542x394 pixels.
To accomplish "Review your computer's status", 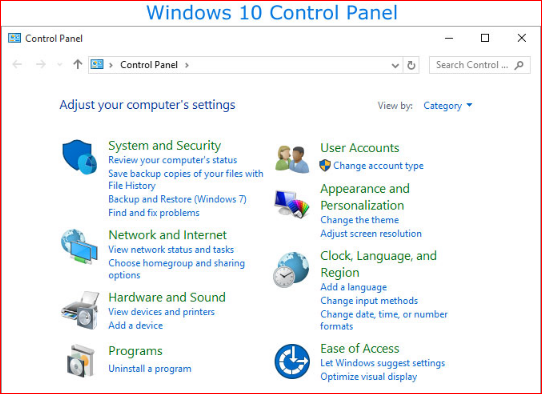I will 172,160.
